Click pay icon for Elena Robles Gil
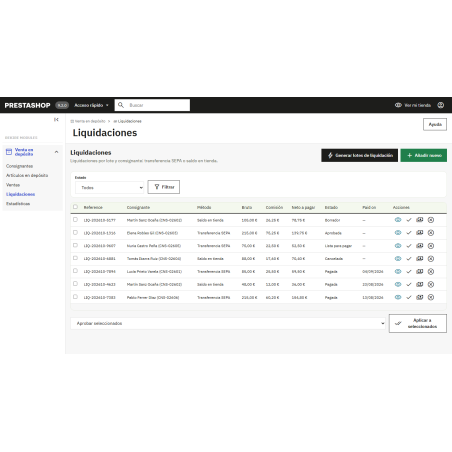This screenshot has height=452, width=452. [420, 233]
